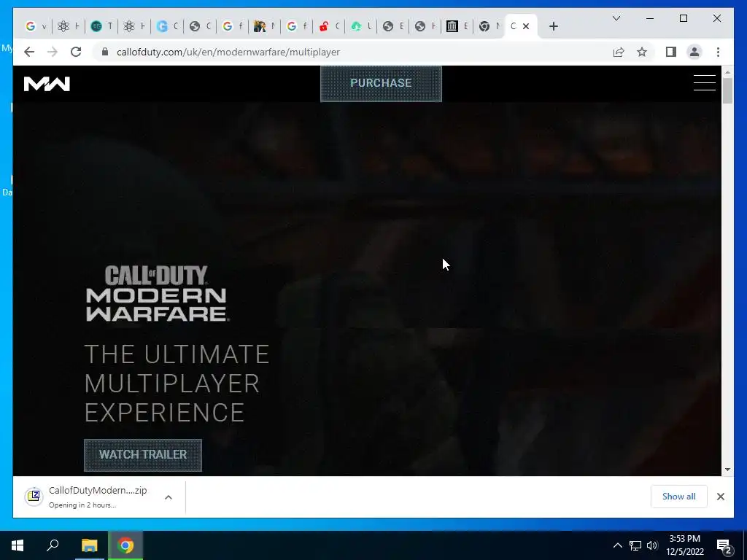Image resolution: width=747 pixels, height=560 pixels.
Task: Minimize the Chrome window
Action: point(650,18)
